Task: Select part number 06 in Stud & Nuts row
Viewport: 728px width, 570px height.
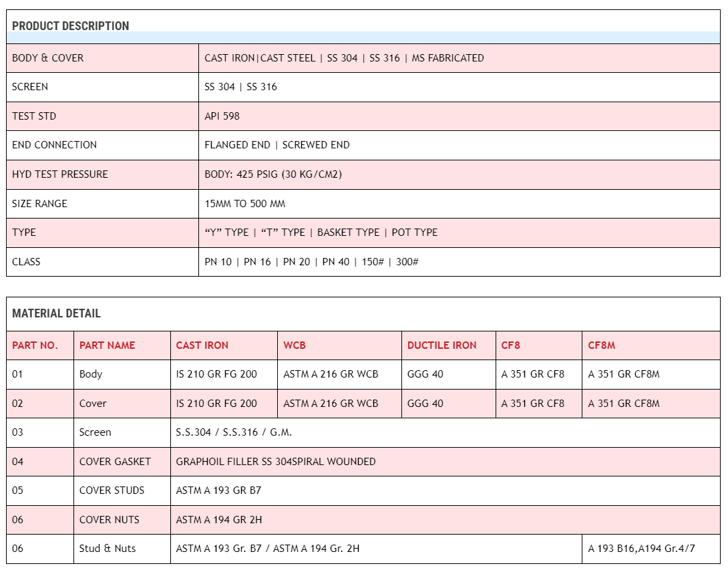Action: pos(40,549)
